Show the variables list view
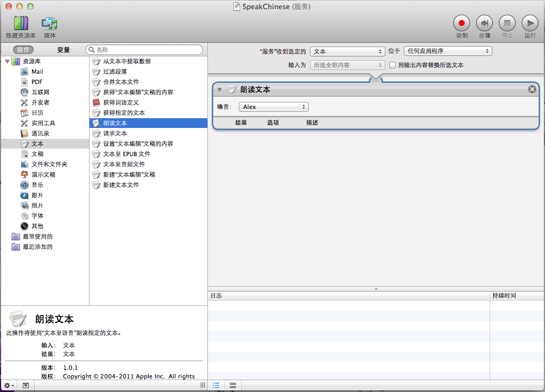The image size is (545, 392). click(233, 385)
